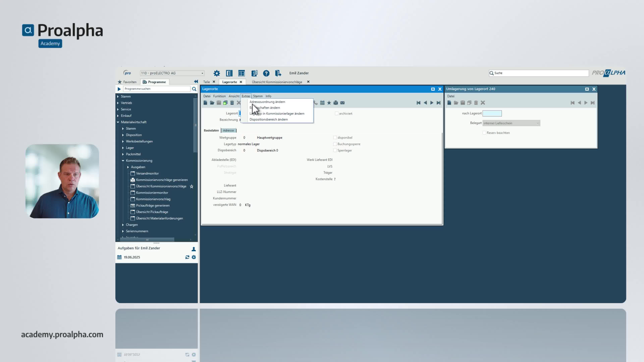Screen dimensions: 644x362
Task: Collapse the Kommissionierung tree node
Action: tap(123, 161)
